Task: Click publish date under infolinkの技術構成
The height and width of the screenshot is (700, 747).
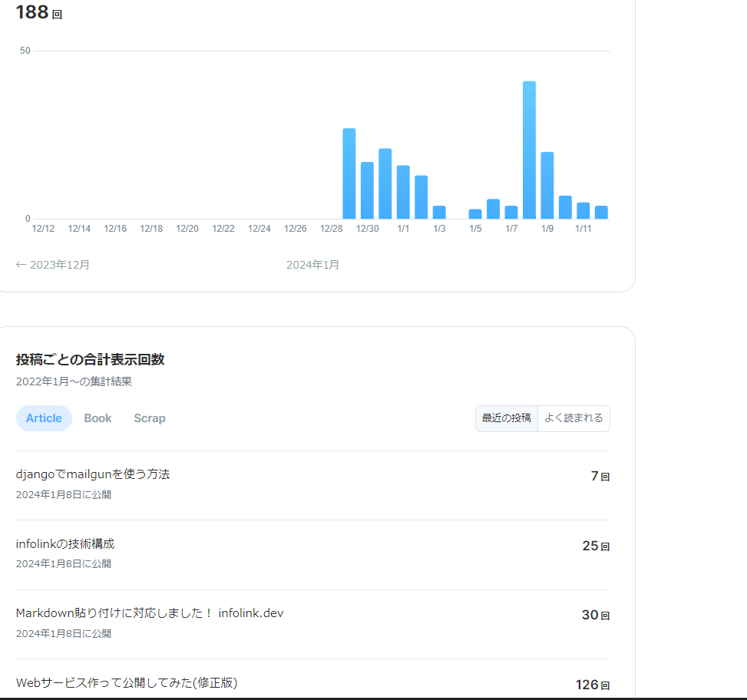Action: pos(64,564)
